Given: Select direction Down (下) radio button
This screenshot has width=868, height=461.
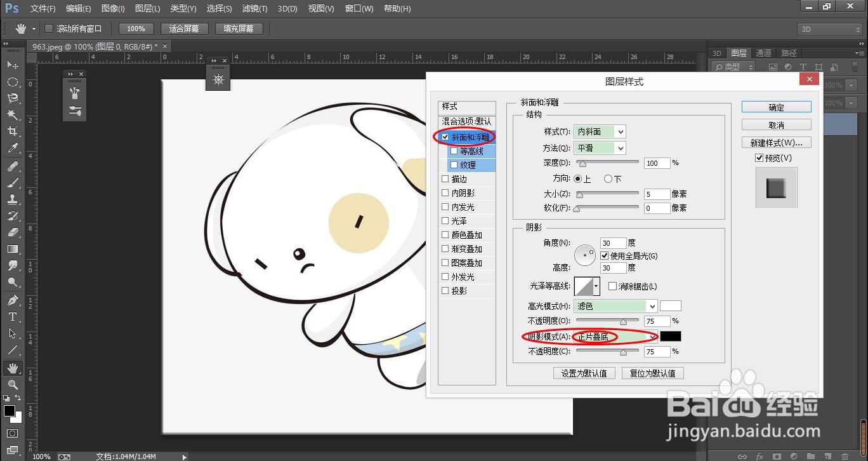Looking at the screenshot, I should [x=608, y=179].
